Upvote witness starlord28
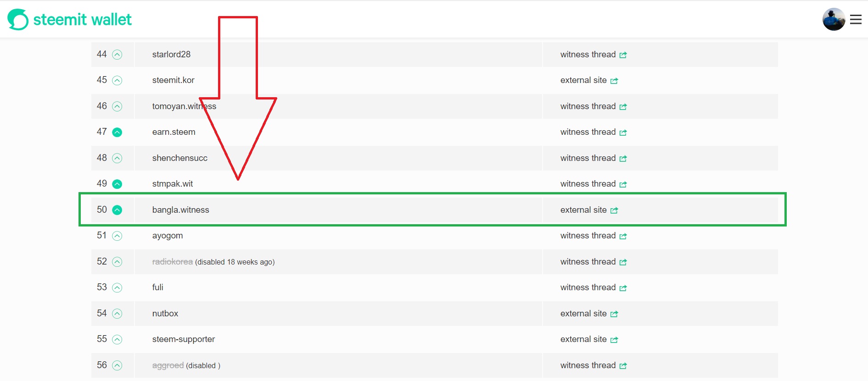 point(118,55)
